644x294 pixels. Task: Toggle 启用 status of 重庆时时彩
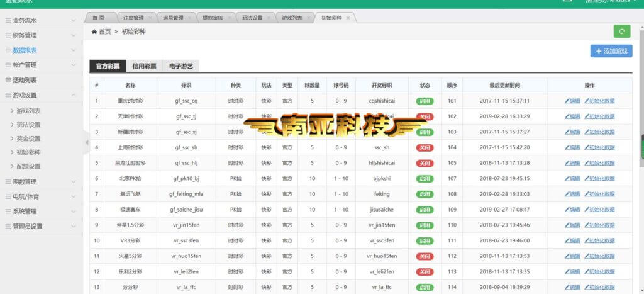[425, 101]
